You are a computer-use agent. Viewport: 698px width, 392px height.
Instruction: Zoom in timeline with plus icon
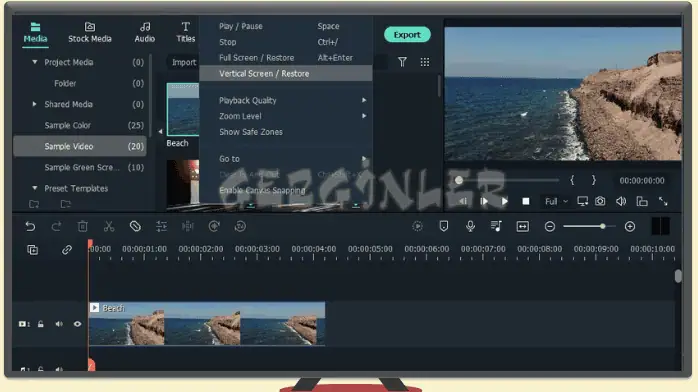click(630, 226)
